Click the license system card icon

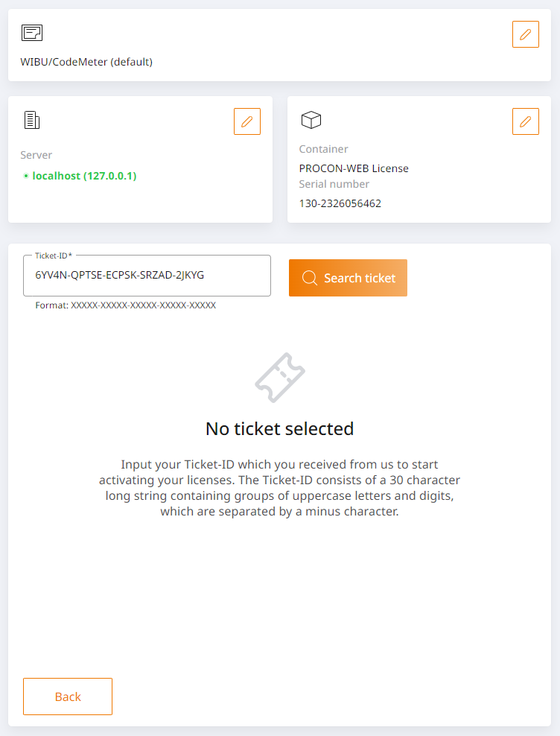tap(32, 33)
